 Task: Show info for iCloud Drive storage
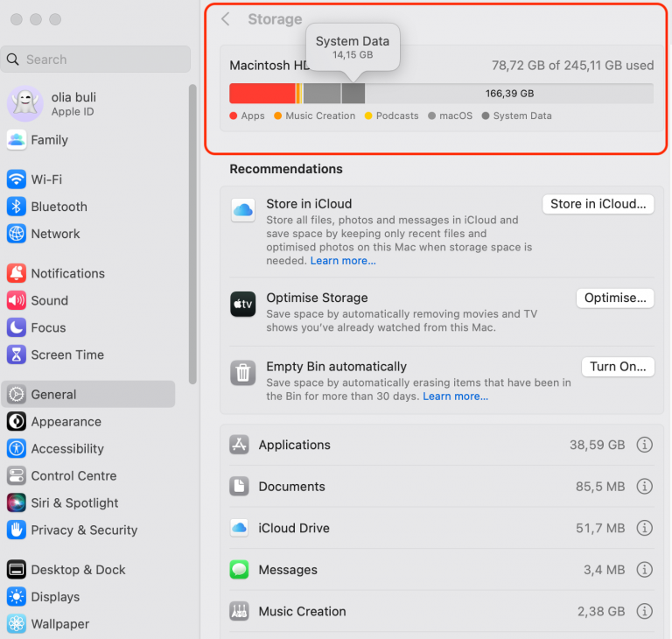point(644,528)
